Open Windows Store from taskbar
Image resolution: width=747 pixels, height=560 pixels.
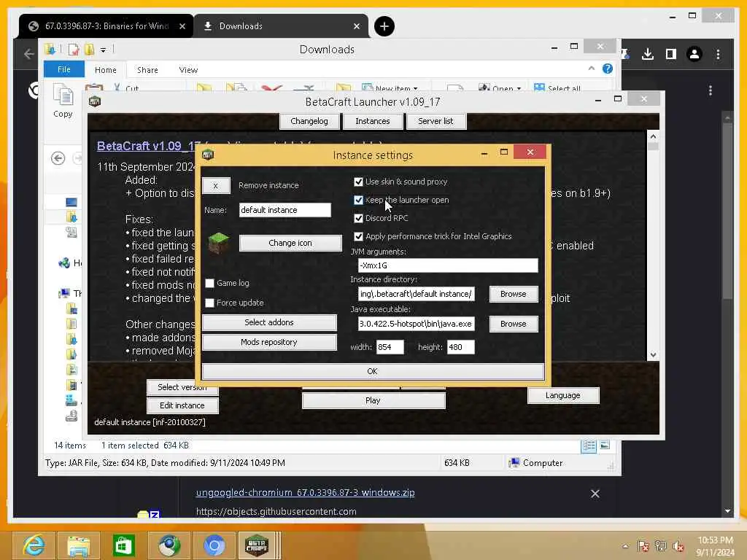[123, 545]
